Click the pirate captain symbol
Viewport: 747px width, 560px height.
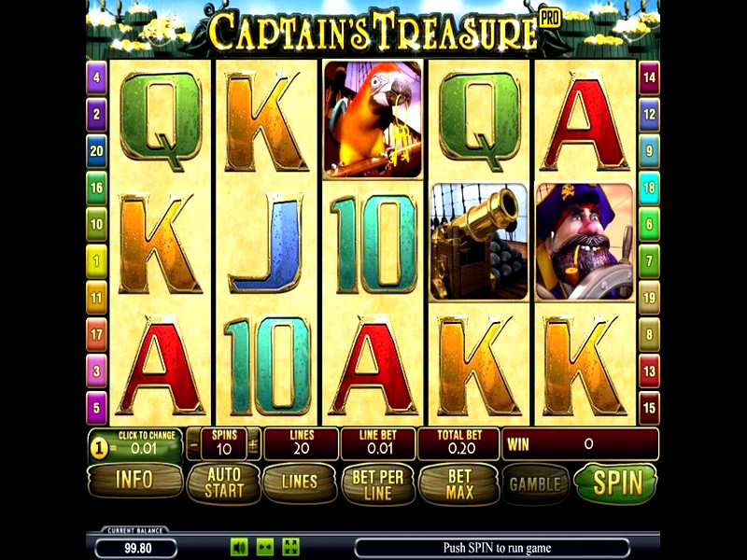[585, 242]
